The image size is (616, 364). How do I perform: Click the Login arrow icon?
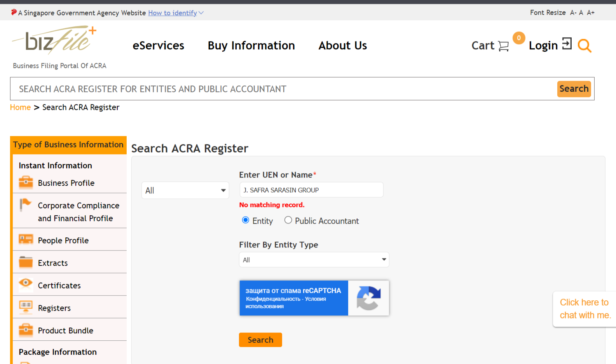[x=567, y=44]
